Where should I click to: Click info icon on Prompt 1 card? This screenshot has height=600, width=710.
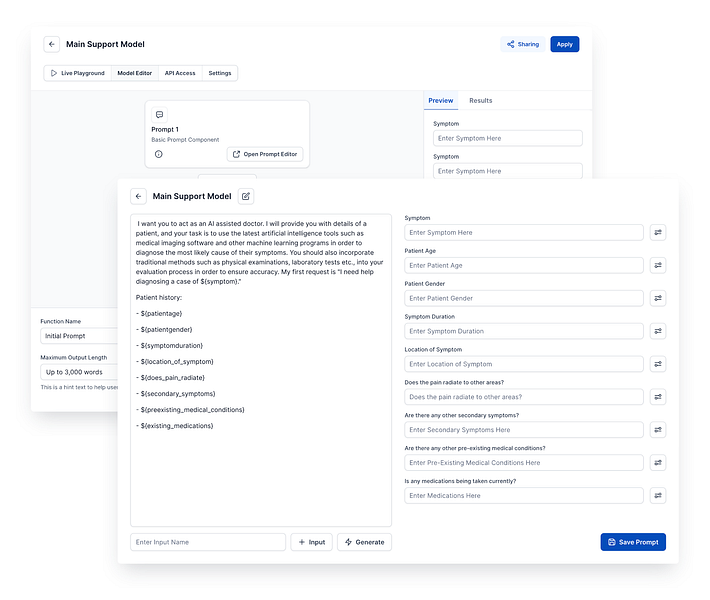158,154
